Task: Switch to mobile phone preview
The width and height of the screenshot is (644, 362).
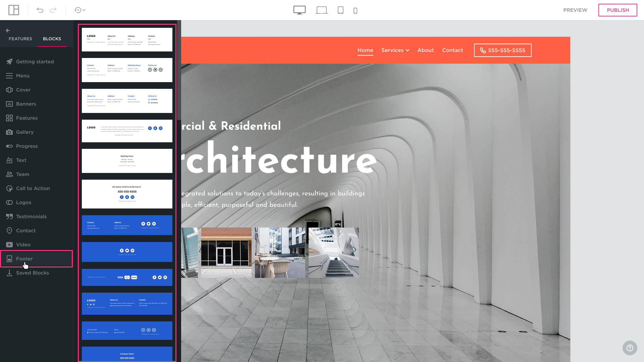Action: coord(355,11)
